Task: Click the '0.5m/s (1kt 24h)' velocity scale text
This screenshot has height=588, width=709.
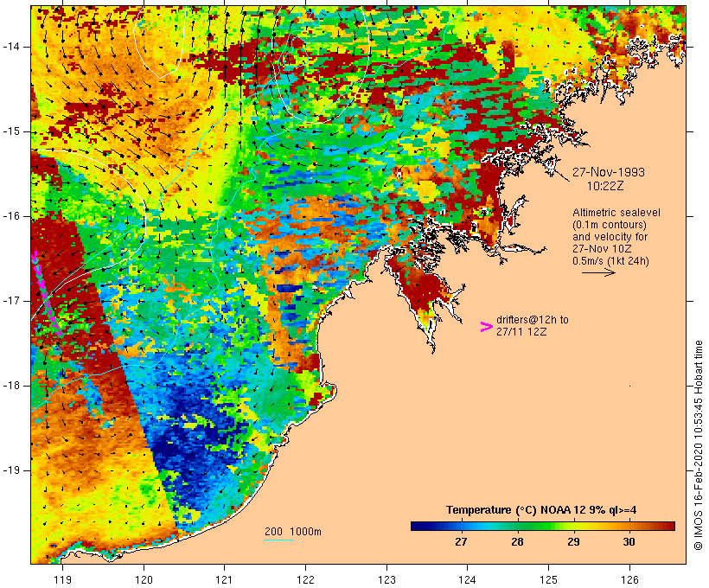Action: [x=610, y=261]
